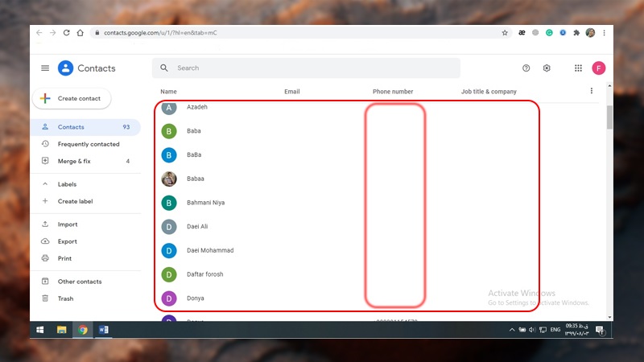Open the Trash folder
Image resolution: width=644 pixels, height=362 pixels.
point(65,298)
